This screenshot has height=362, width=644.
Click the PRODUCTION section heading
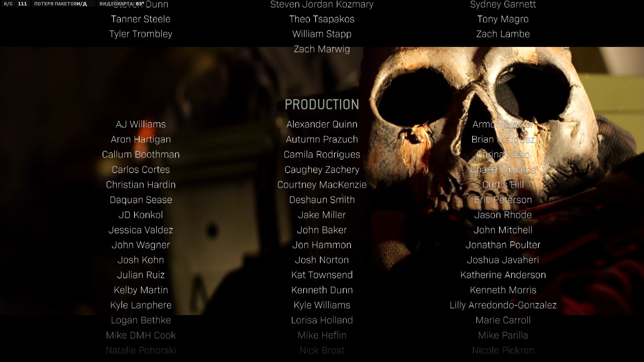[322, 105]
